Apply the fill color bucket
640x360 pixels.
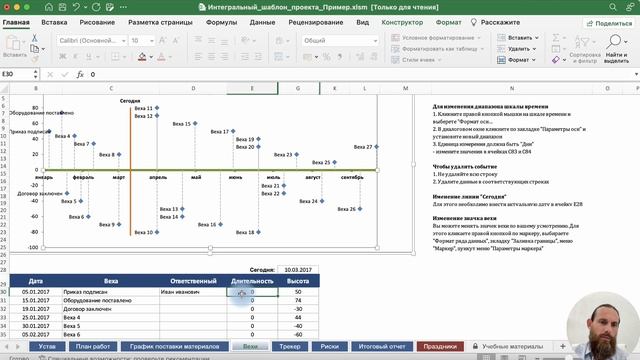click(x=142, y=56)
